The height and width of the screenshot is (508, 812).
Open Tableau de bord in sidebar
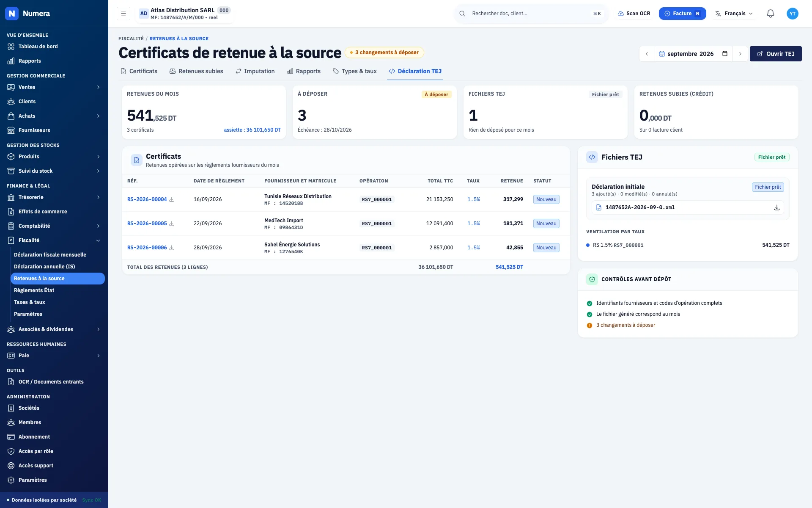click(54, 47)
